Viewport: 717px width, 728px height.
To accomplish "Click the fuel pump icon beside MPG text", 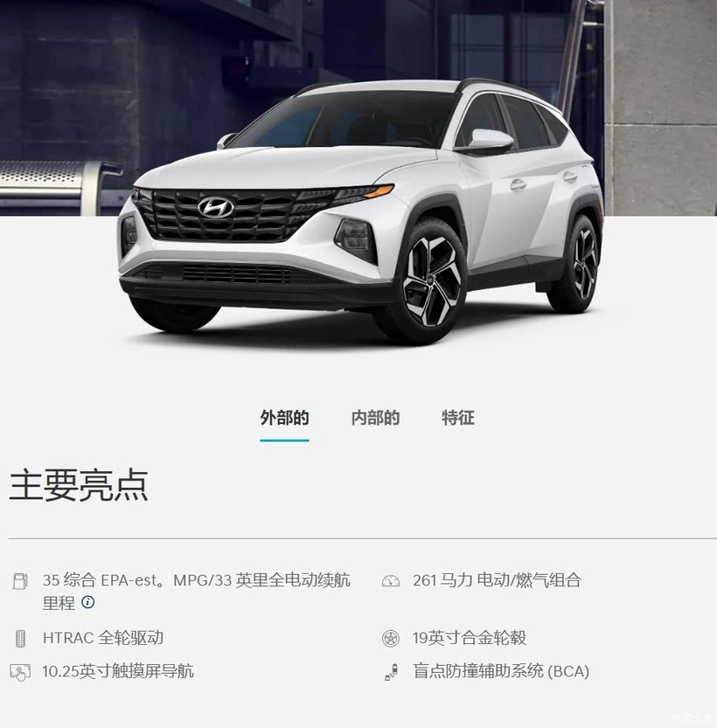I will (x=19, y=581).
